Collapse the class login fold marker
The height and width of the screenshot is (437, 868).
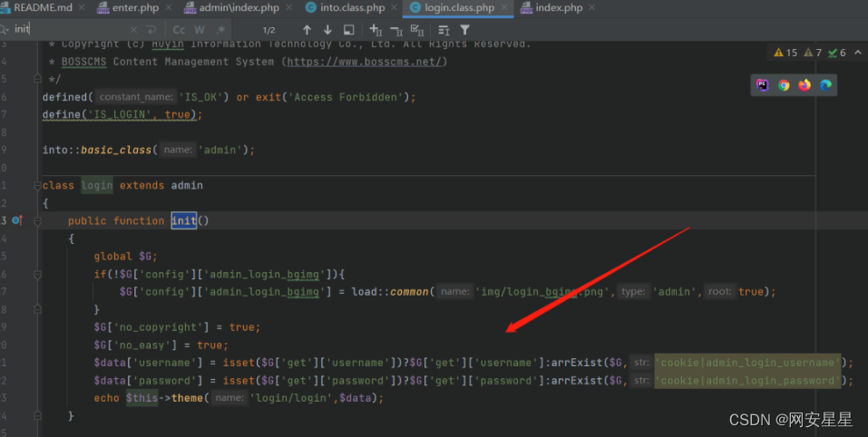point(37,185)
